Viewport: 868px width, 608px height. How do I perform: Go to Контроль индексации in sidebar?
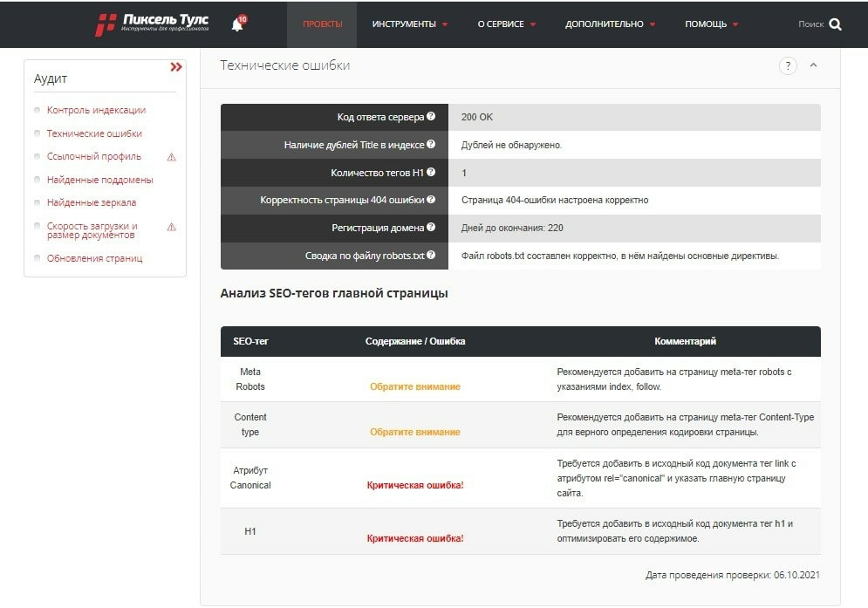click(96, 111)
